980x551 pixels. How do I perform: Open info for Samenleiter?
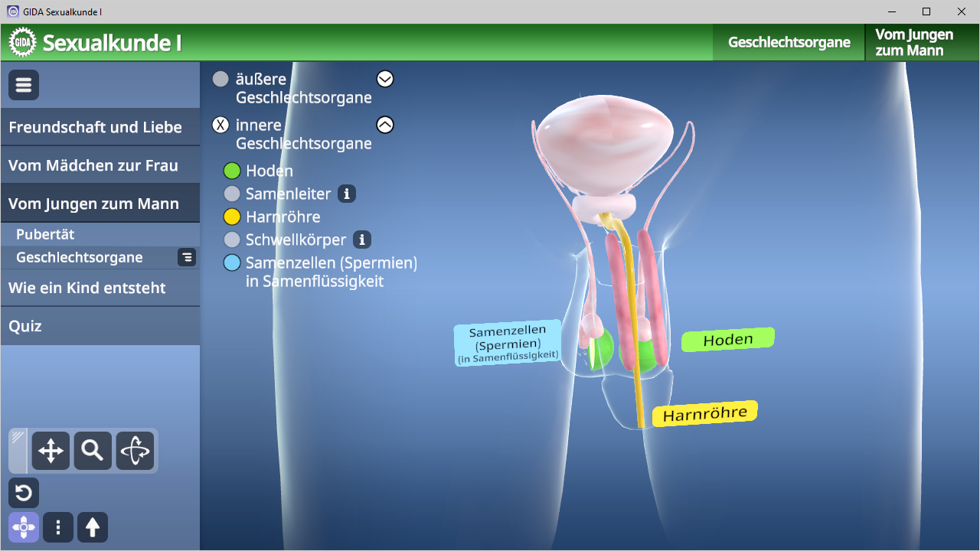(x=347, y=194)
